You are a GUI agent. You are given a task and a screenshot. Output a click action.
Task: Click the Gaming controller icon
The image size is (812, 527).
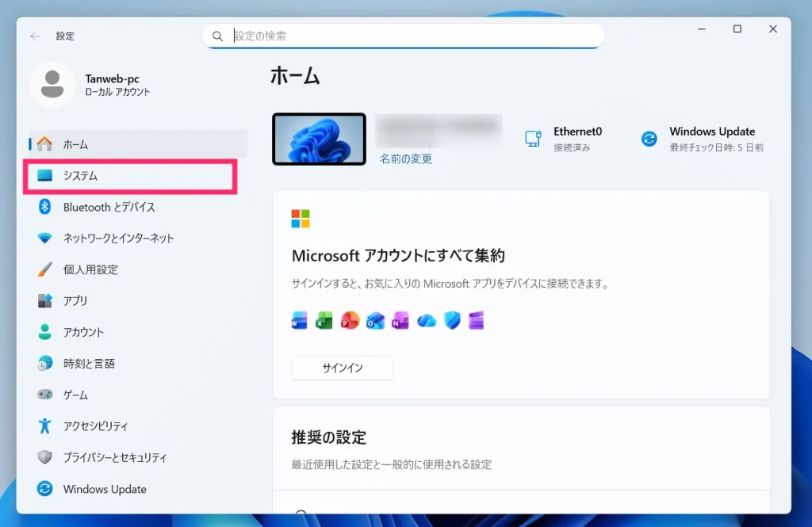[44, 395]
